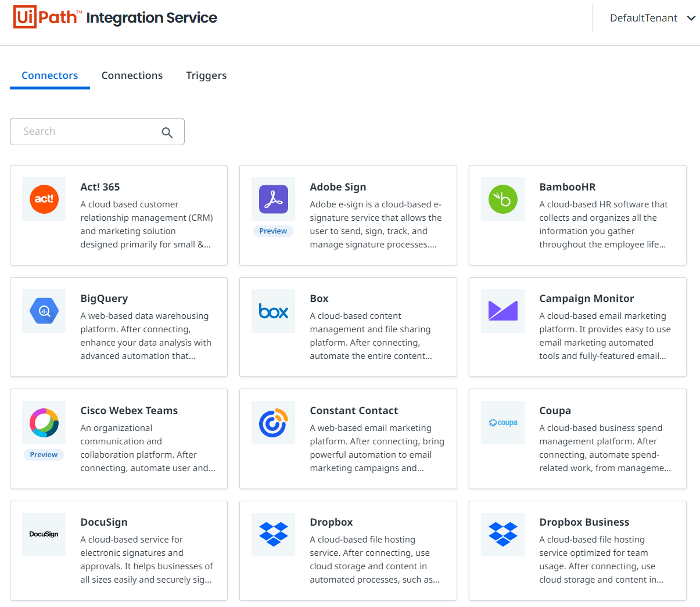The width and height of the screenshot is (700, 607).
Task: Select the Adobe Sign connector icon
Action: tap(274, 199)
